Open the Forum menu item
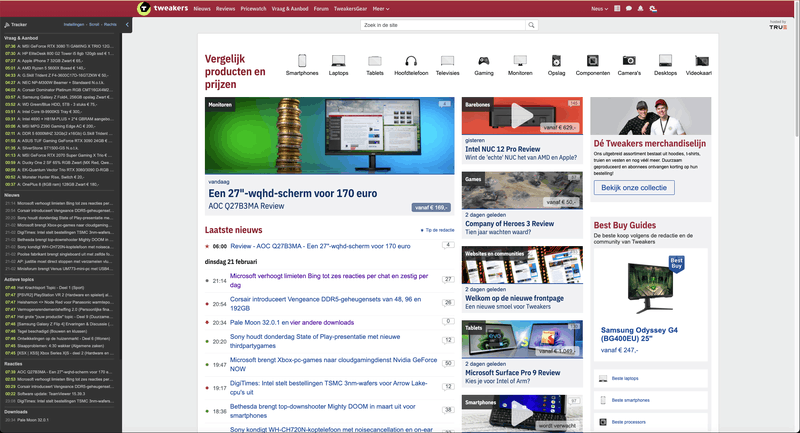 [321, 9]
